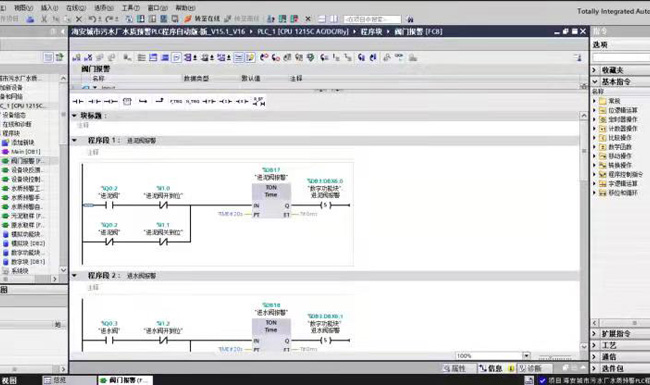Screen dimensions: 650x385
Task: Collapse 程序段 1 network section
Action: (x=75, y=140)
